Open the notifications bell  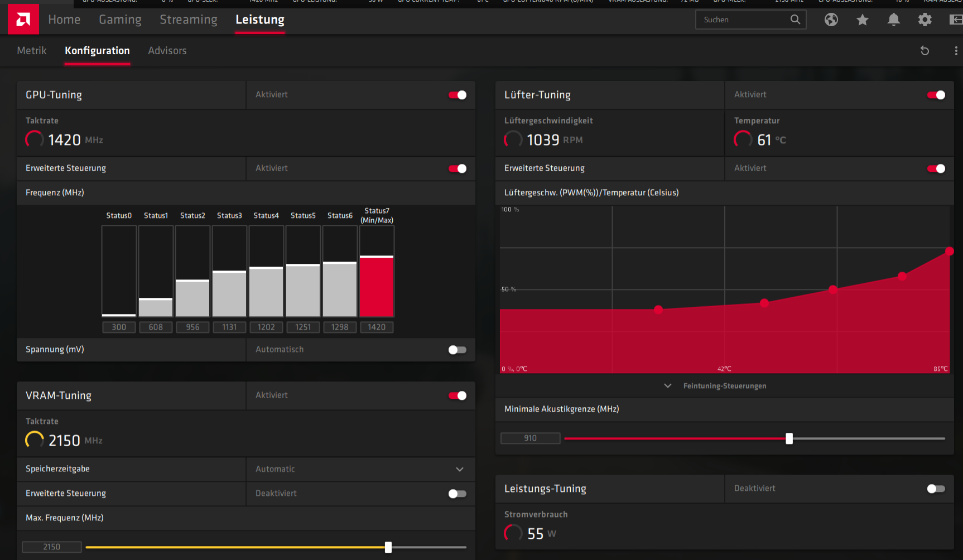point(894,20)
